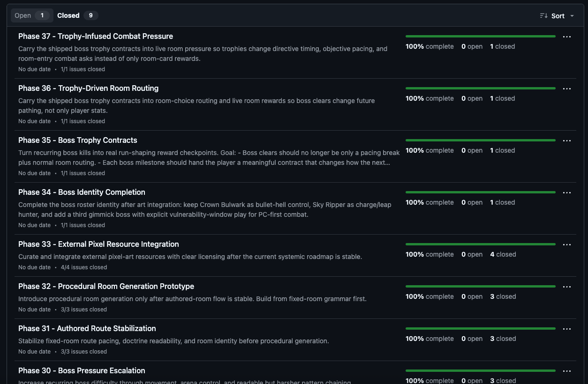This screenshot has width=588, height=384.
Task: Go to Phase 35 - Boss Trophy Contracts
Action: pos(78,140)
